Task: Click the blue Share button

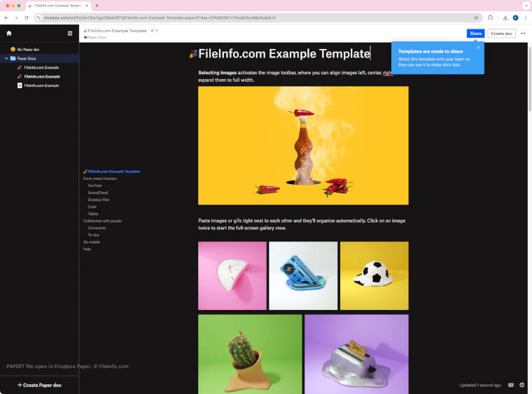Action: (x=475, y=33)
